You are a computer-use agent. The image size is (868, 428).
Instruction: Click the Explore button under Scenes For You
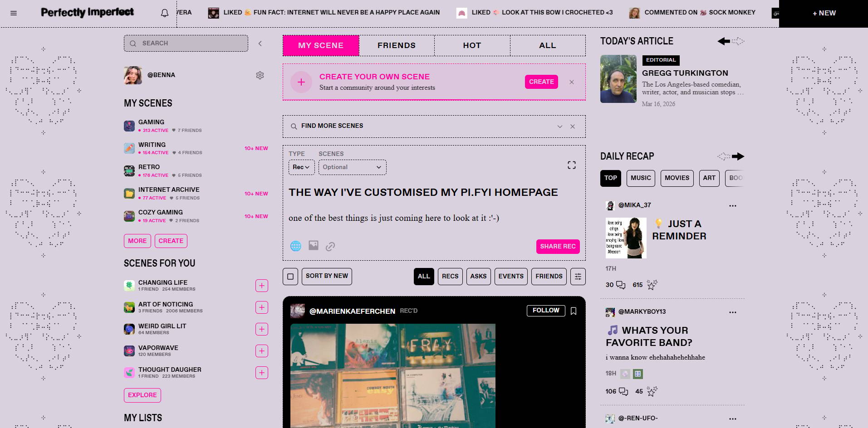(142, 395)
